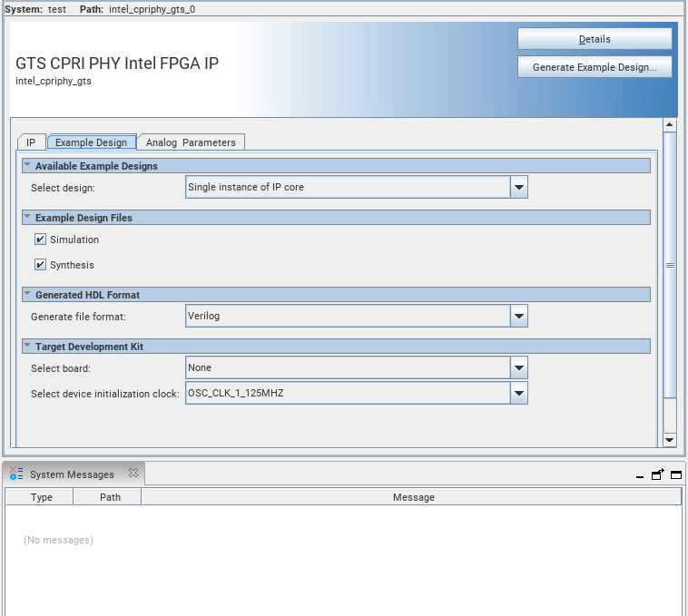This screenshot has width=688, height=616.
Task: Click the Type column header
Action: [x=40, y=497]
